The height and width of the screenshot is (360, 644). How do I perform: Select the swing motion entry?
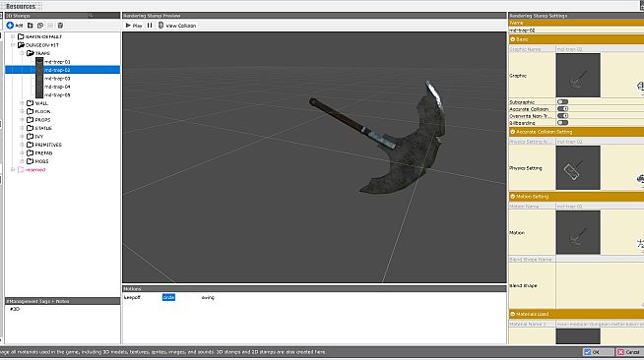[x=208, y=297]
